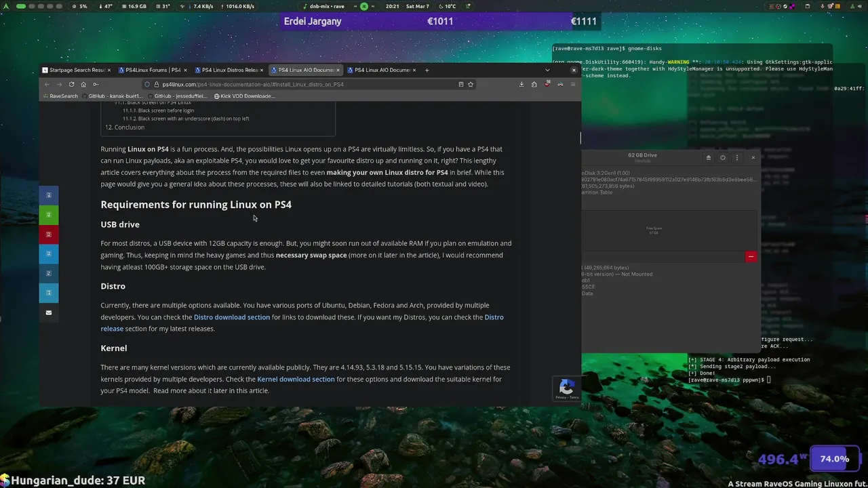The image size is (868, 488).
Task: Toggle reader view icon in address bar
Action: click(461, 84)
